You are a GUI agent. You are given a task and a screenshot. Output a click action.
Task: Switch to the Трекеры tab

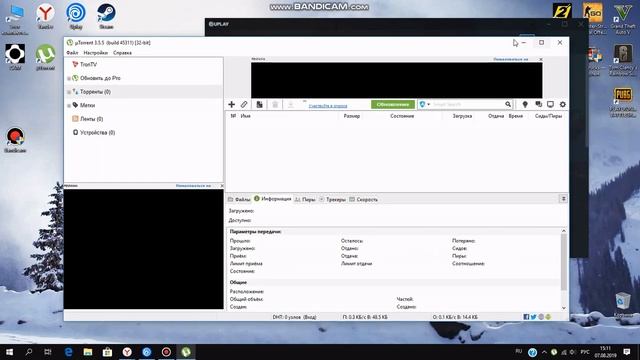click(x=332, y=200)
